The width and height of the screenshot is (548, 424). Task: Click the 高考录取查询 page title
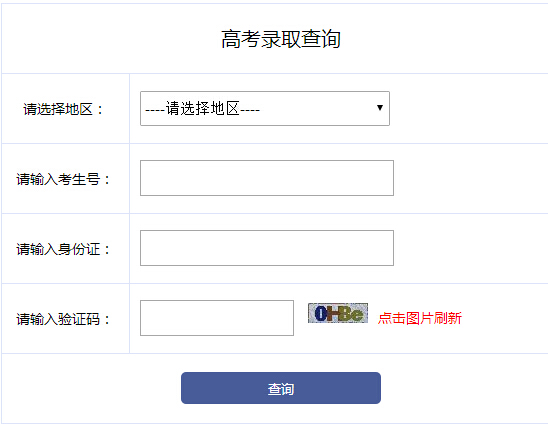[x=281, y=39]
